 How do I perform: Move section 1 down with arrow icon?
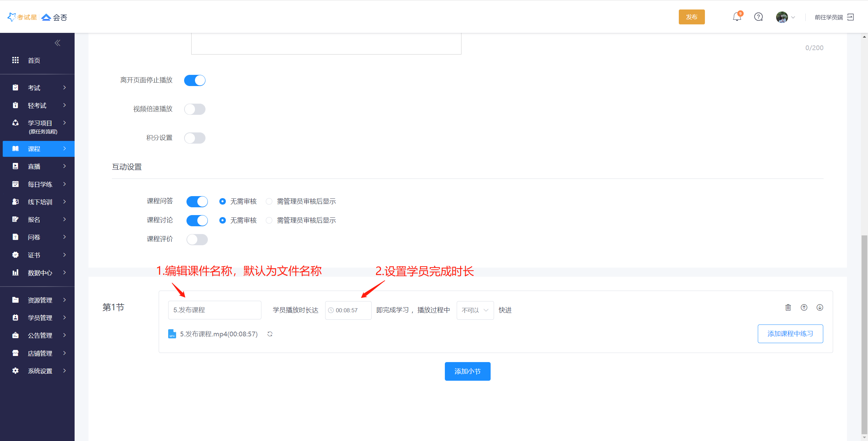tap(820, 308)
